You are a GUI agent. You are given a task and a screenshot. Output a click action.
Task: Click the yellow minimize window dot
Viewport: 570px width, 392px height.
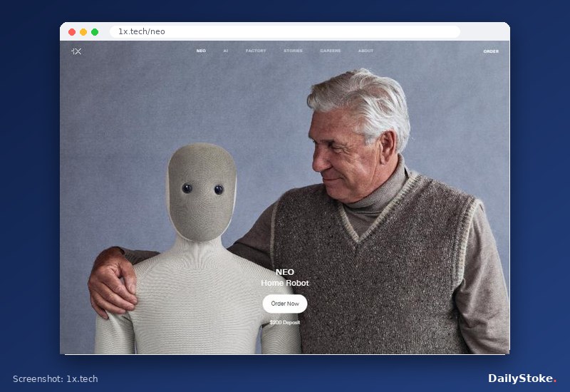[x=83, y=32]
